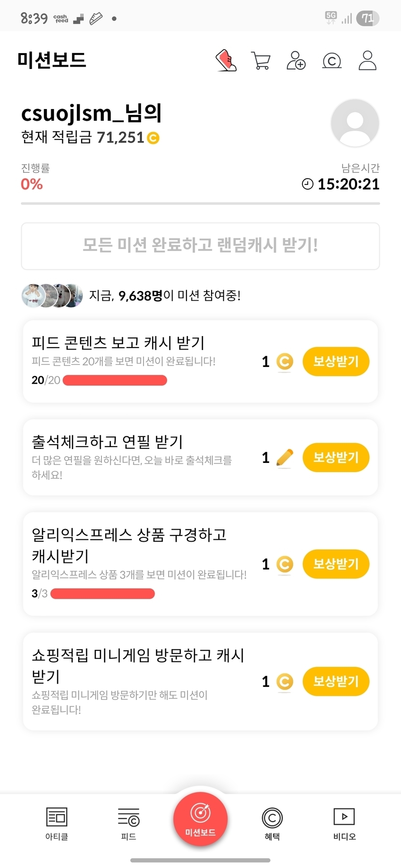Screen dimensions: 401x868
Task: Claim pencil reward for attendance check
Action: (x=336, y=458)
